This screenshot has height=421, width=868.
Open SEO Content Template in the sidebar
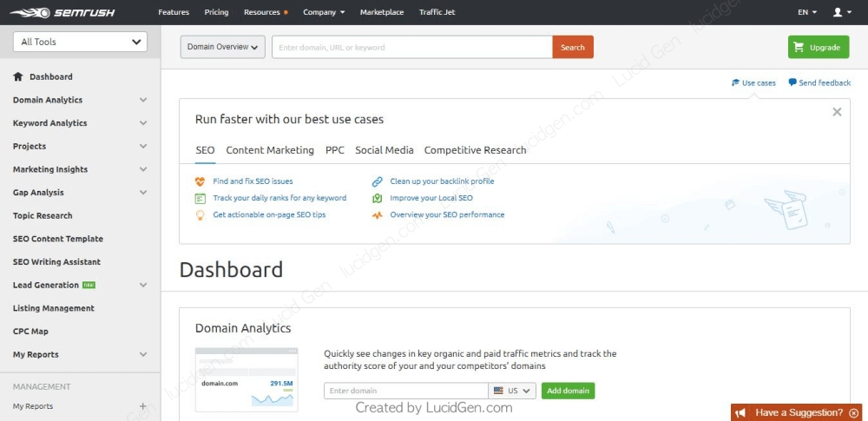pos(57,239)
